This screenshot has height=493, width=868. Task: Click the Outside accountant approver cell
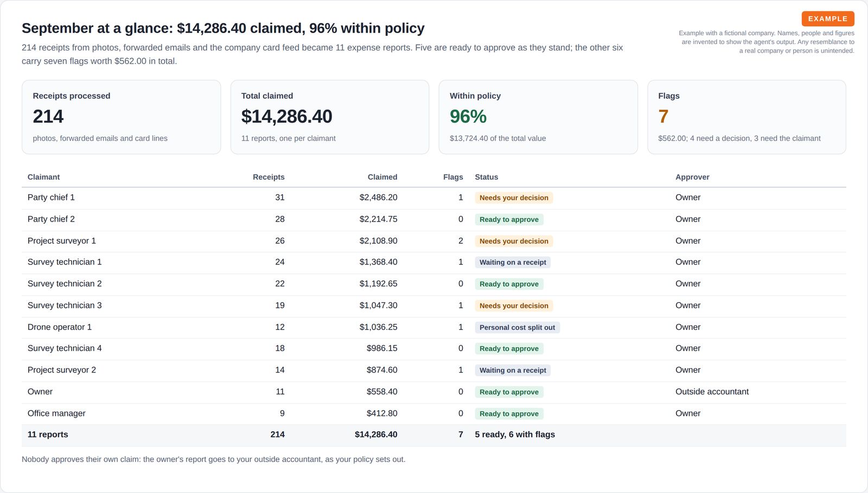pyautogui.click(x=712, y=392)
